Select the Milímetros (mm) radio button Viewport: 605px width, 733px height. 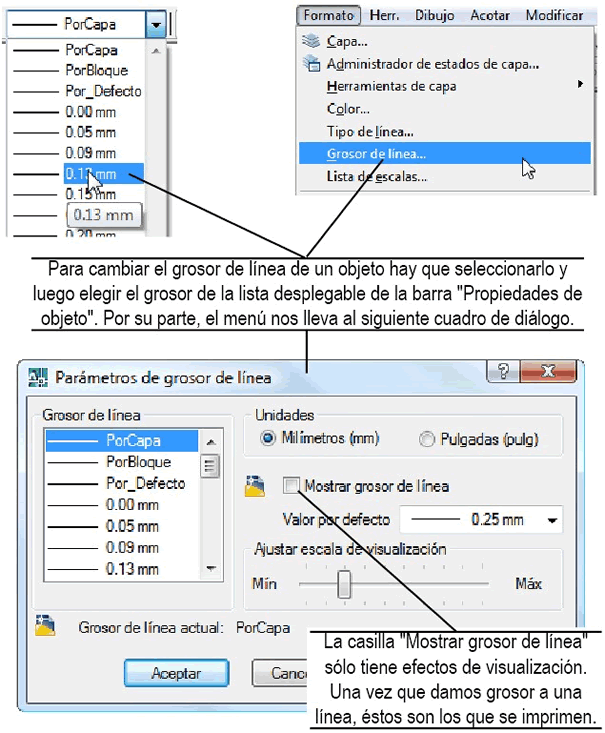point(268,438)
